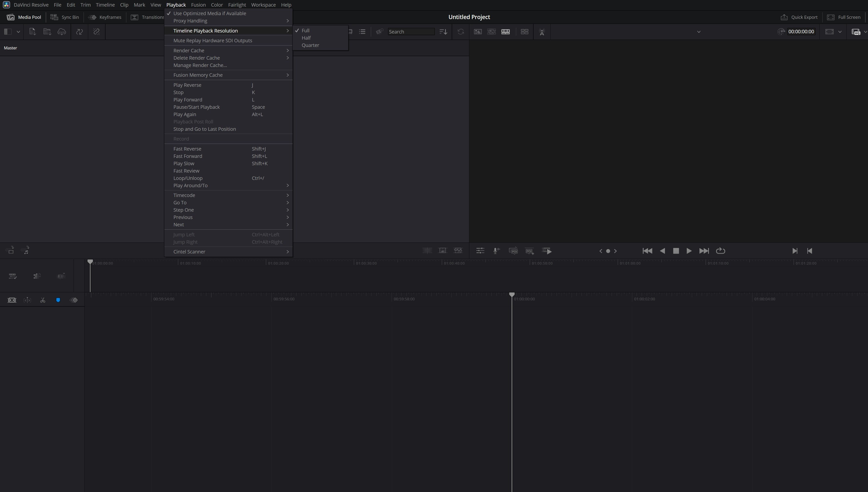Select Half playback resolution

[321, 38]
